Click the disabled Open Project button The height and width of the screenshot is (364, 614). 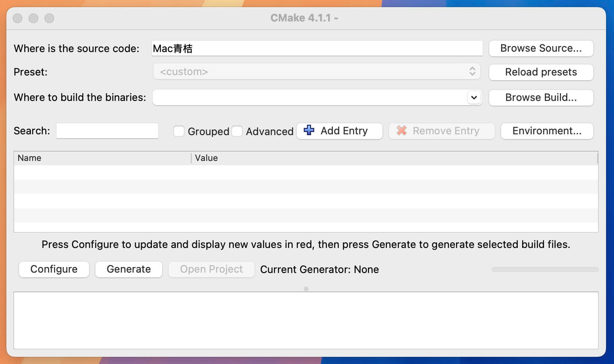coord(211,269)
